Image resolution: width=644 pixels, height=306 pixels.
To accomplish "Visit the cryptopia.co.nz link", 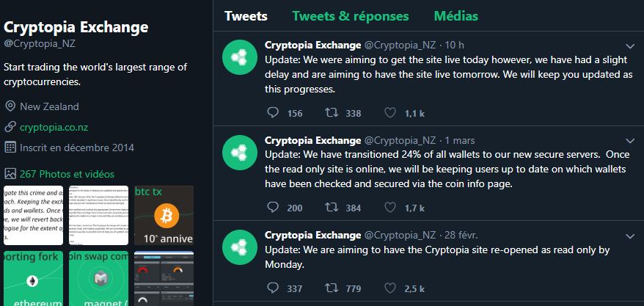I will click(x=54, y=127).
